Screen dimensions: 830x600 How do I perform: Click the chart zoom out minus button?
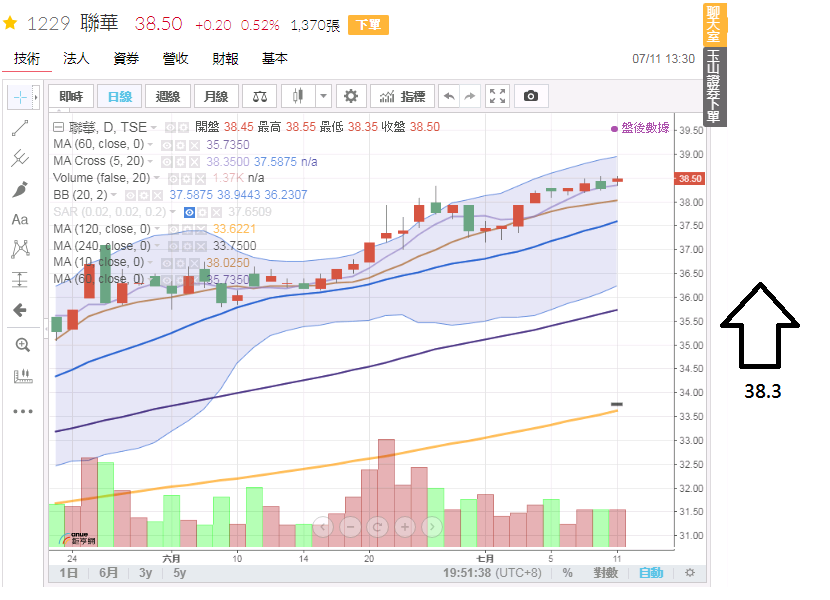coord(350,527)
